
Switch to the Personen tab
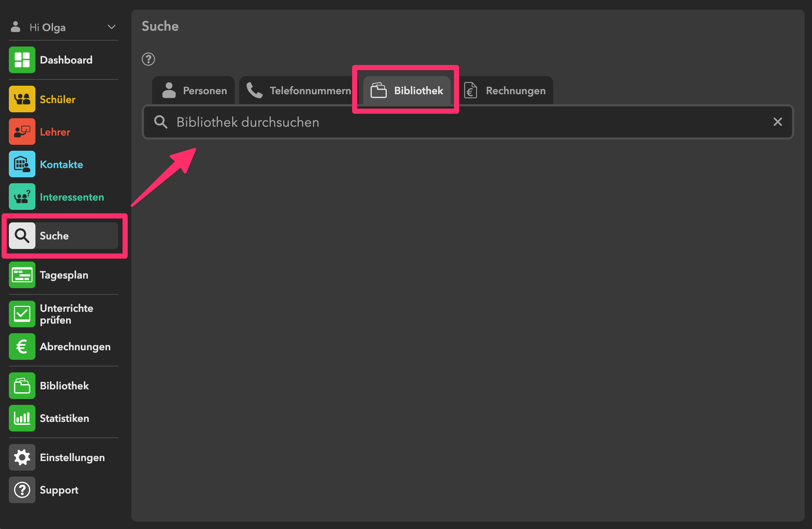point(194,91)
